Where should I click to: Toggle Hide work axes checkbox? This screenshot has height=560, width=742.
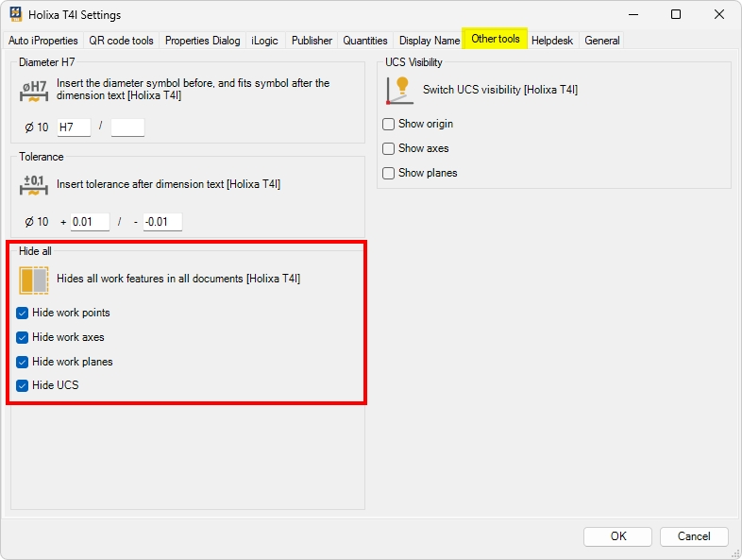pos(23,337)
